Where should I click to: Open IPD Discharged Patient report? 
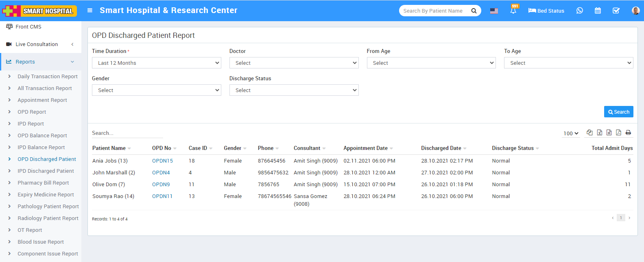tap(46, 171)
